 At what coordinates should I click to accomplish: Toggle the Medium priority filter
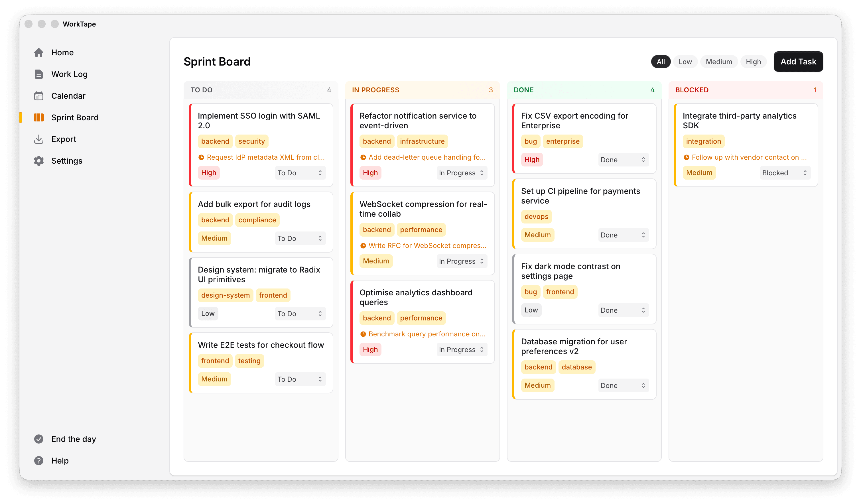click(719, 62)
